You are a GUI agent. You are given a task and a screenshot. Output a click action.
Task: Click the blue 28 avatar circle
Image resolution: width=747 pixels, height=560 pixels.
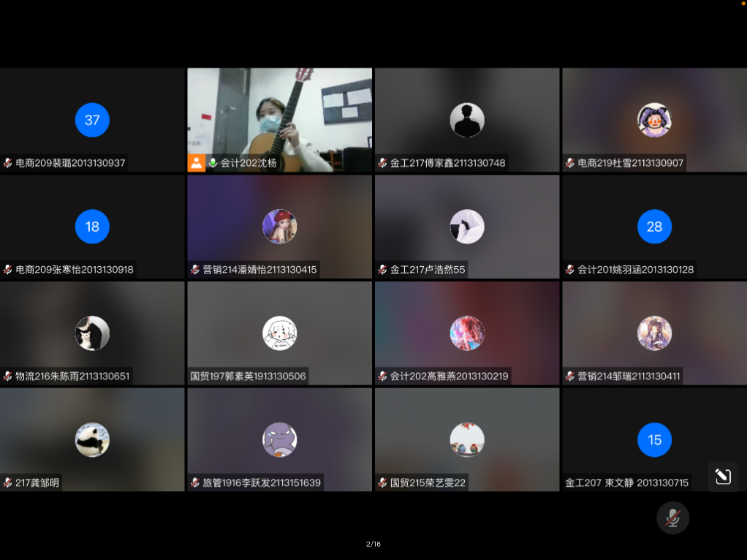pos(655,227)
